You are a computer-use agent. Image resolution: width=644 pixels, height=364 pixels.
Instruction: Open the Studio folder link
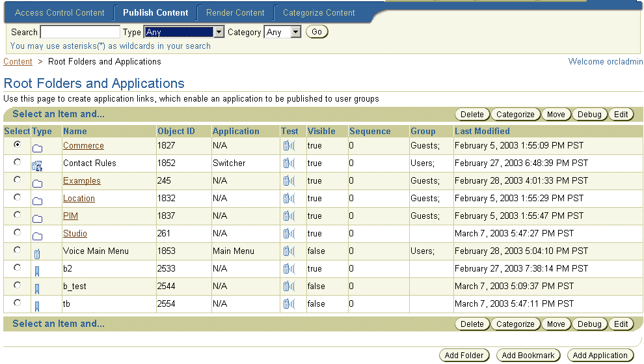75,234
